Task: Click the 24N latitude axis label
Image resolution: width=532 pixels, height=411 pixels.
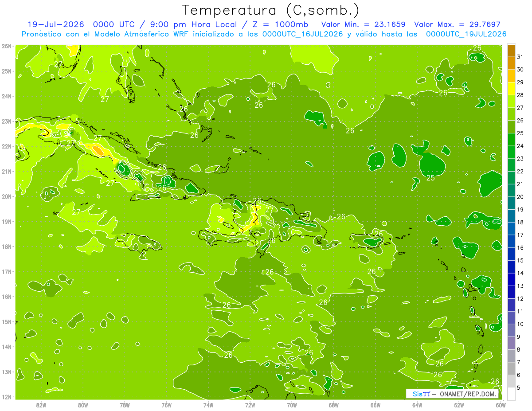Action: pyautogui.click(x=7, y=96)
